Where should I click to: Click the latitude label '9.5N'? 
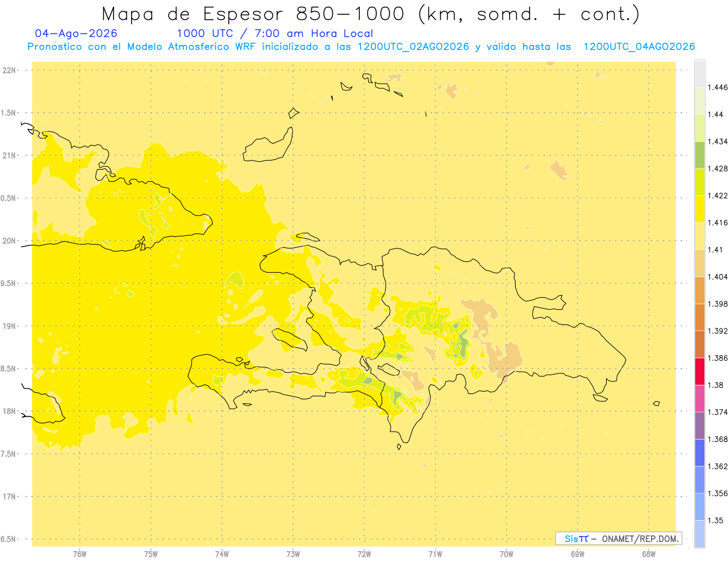[8, 284]
